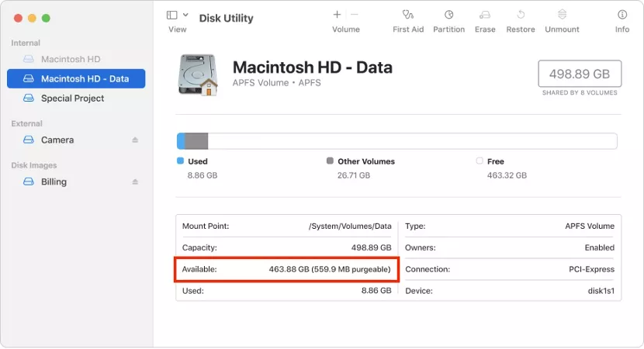
Task: Click the chevron beside sidebar View icon
Action: coord(185,15)
